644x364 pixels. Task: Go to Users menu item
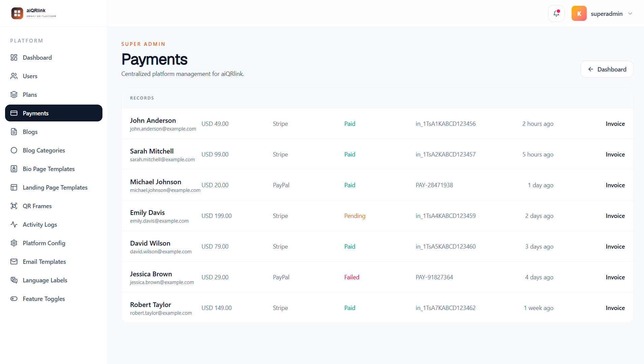[x=54, y=76]
